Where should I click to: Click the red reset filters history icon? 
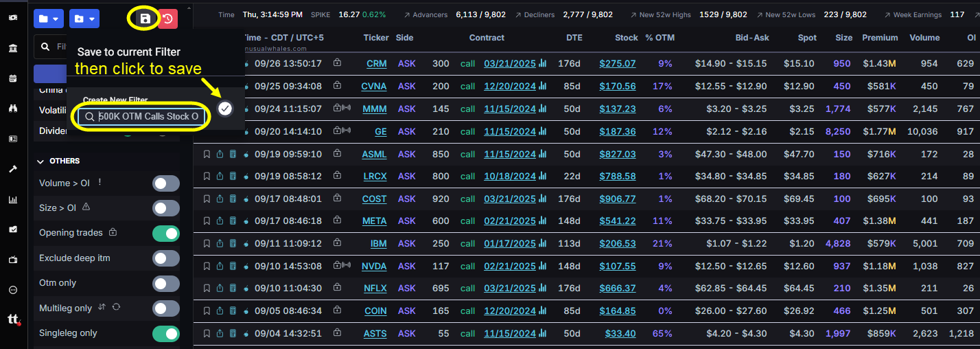[167, 19]
